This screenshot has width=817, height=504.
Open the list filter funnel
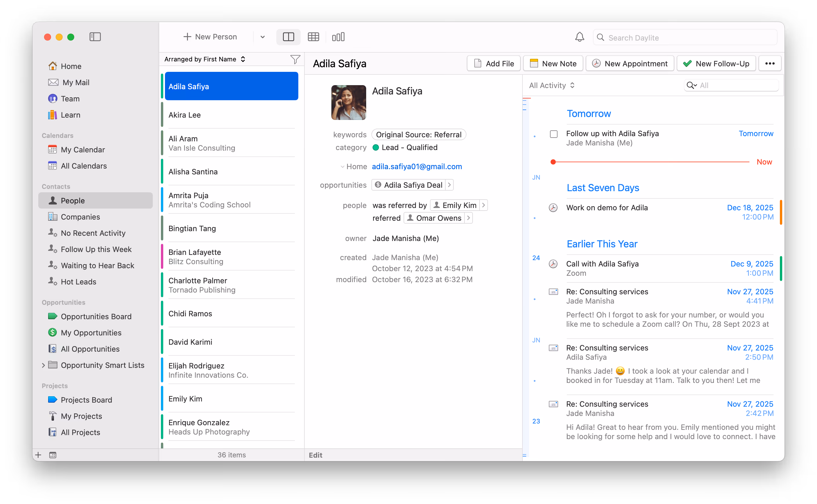coord(295,59)
